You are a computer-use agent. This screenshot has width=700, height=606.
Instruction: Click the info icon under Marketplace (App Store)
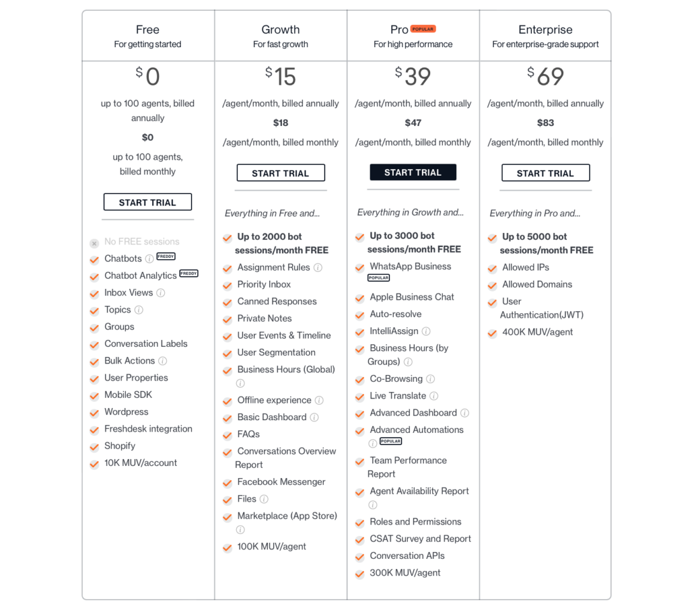[241, 530]
